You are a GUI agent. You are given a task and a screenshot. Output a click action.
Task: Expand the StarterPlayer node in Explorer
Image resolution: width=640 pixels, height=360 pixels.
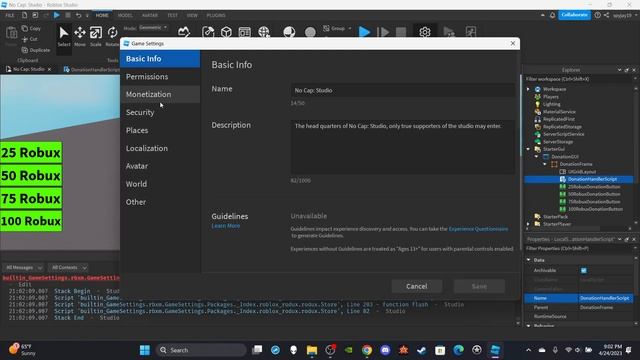(528, 224)
